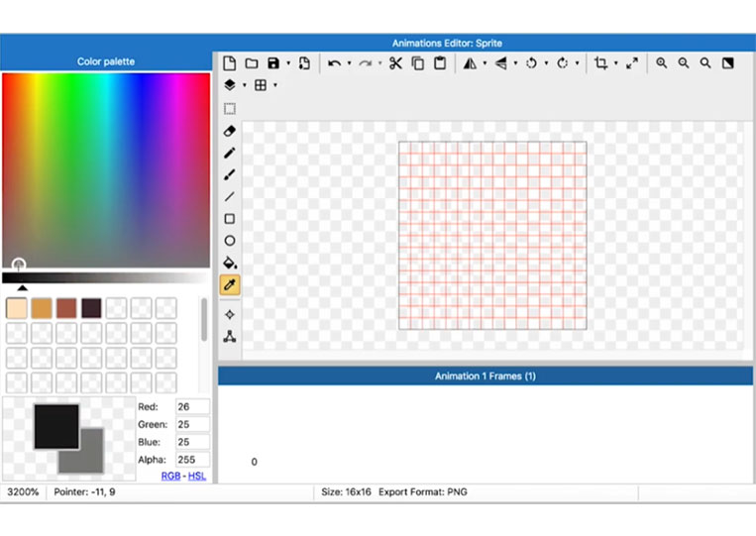The height and width of the screenshot is (536, 756).
Task: Save the sprite with the floppy disk icon
Action: click(273, 63)
